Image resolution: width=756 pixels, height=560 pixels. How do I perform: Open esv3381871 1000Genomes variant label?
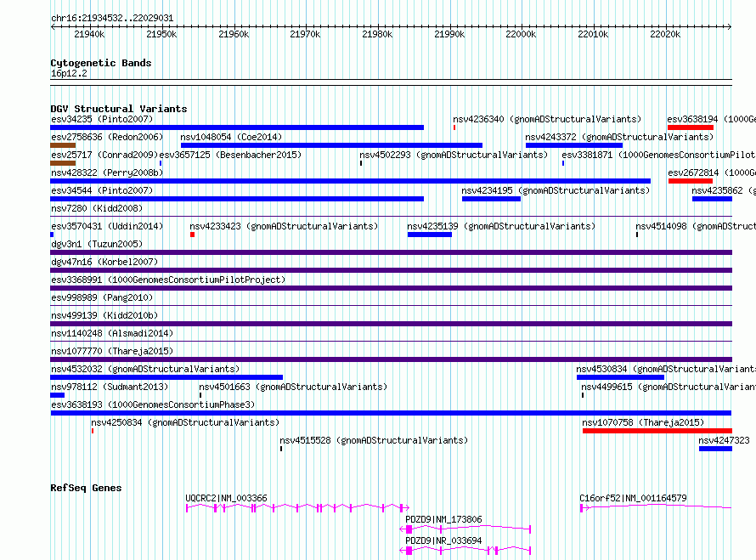658,155
